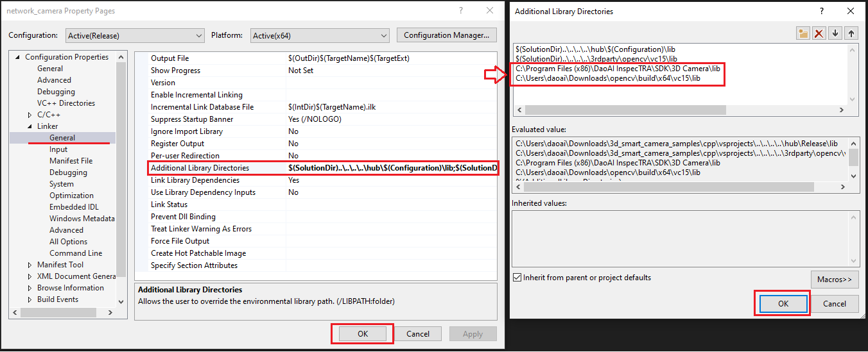Screen dimensions: 868x352
Task: Select Use Library Dependency Inputs row
Action: (x=316, y=192)
